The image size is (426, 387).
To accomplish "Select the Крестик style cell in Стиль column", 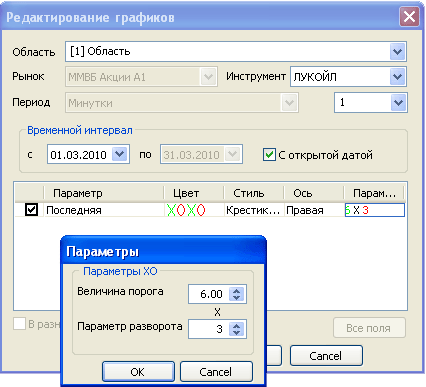I will tap(254, 210).
